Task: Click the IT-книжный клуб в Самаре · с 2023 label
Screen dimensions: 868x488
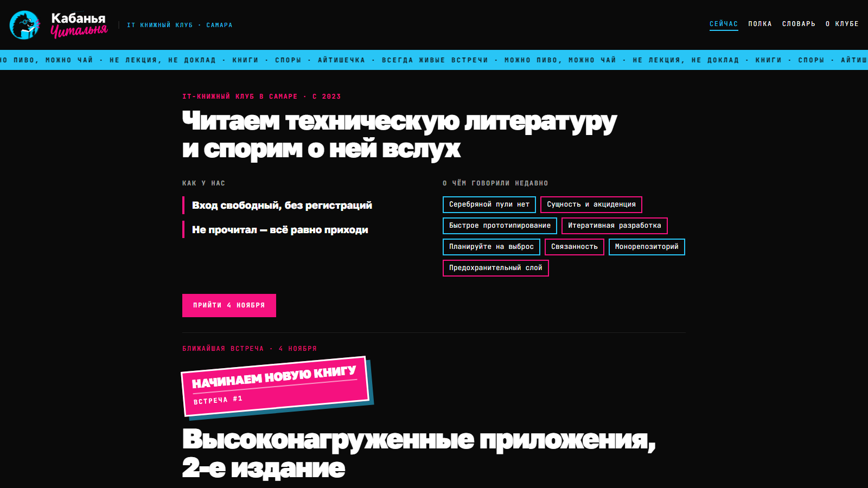Action: click(261, 97)
